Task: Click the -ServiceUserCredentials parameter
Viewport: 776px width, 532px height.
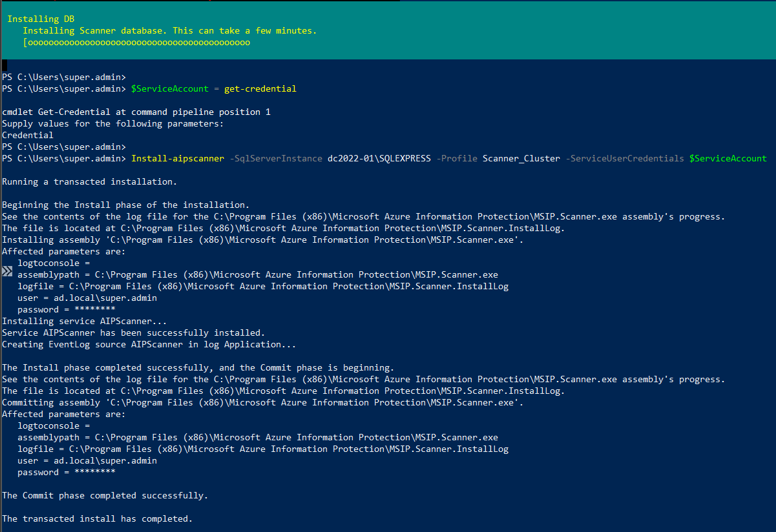Action: (625, 158)
